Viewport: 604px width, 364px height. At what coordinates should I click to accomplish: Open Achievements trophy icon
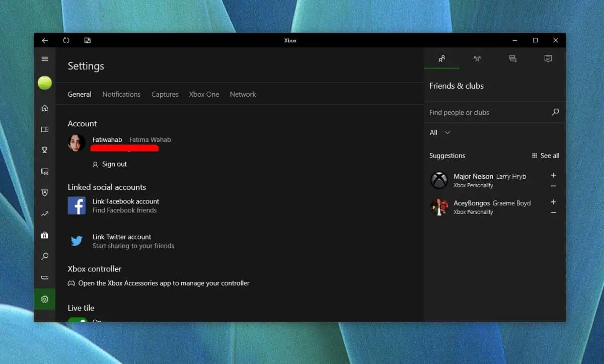[45, 150]
